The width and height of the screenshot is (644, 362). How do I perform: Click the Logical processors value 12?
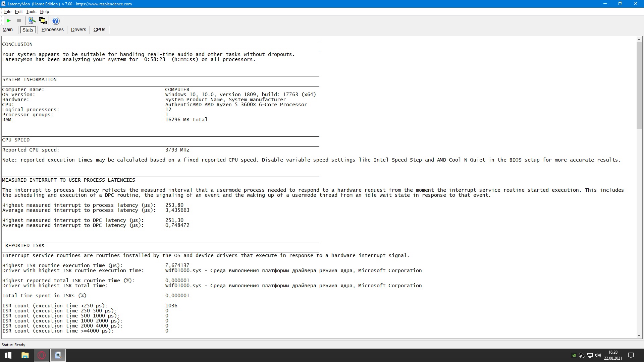pyautogui.click(x=168, y=110)
